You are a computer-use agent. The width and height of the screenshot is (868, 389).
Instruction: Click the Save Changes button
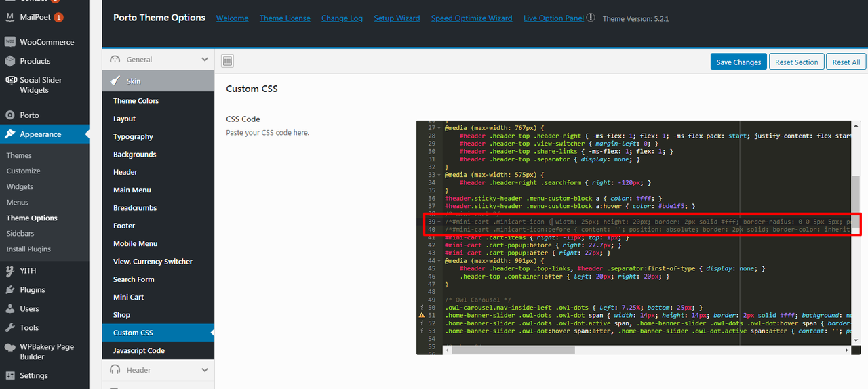click(x=738, y=62)
